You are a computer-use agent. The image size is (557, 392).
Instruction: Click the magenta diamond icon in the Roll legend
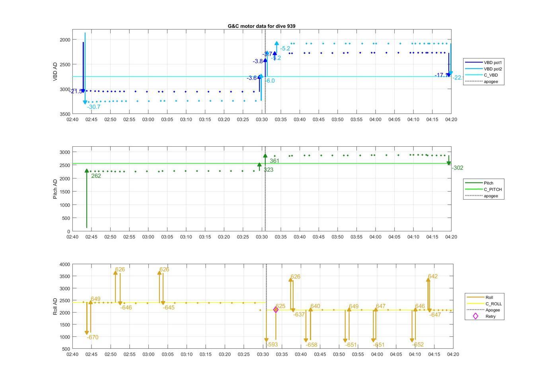click(475, 316)
